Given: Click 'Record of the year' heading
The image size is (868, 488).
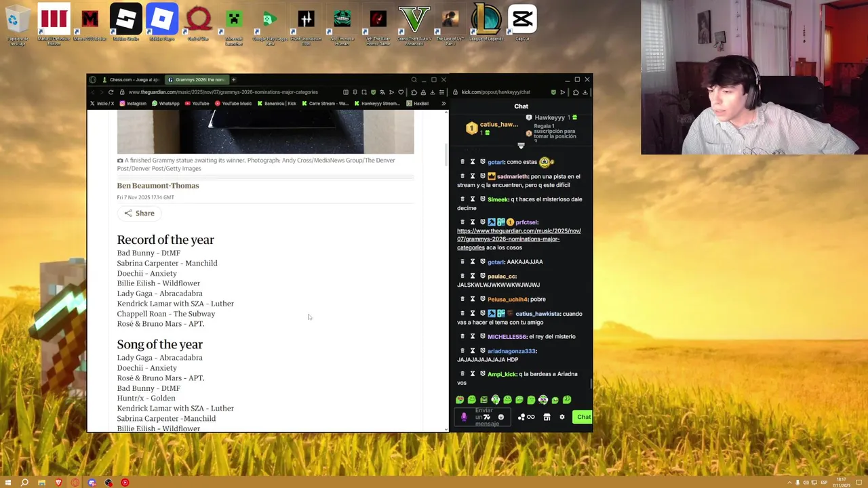Looking at the screenshot, I should click(165, 240).
